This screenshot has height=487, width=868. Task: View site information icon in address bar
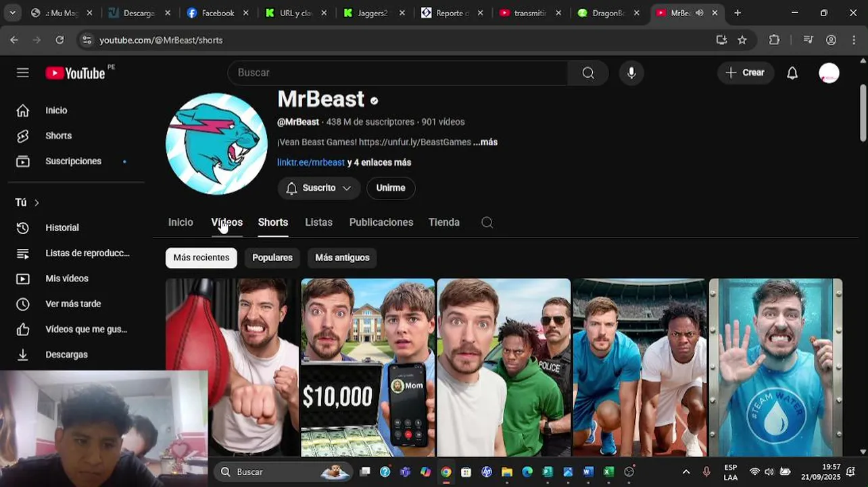point(87,40)
